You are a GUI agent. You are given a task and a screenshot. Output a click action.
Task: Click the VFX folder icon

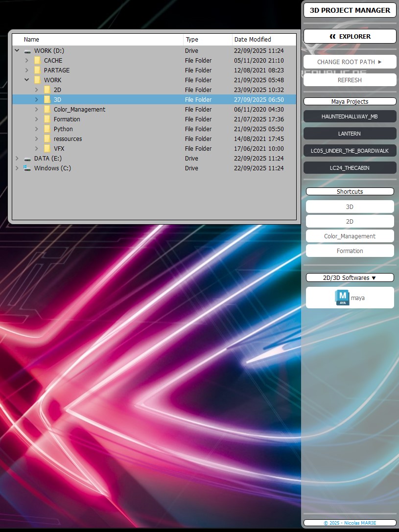point(47,149)
